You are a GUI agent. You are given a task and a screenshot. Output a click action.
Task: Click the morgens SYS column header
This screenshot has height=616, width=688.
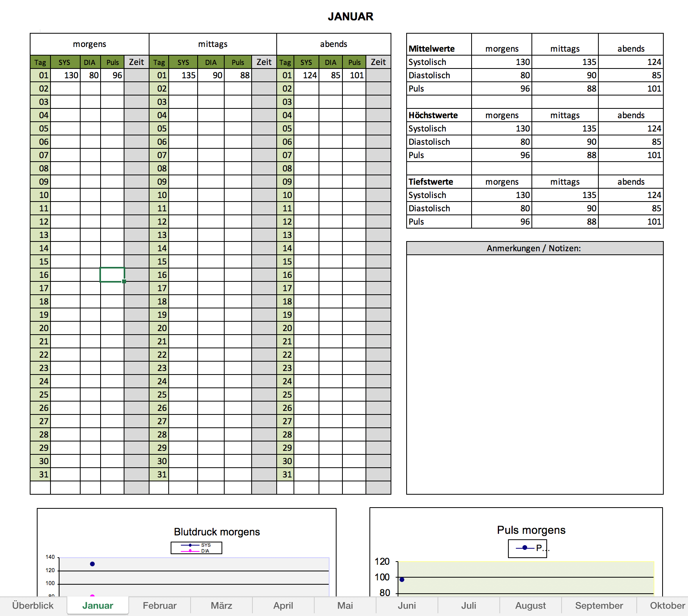click(65, 62)
